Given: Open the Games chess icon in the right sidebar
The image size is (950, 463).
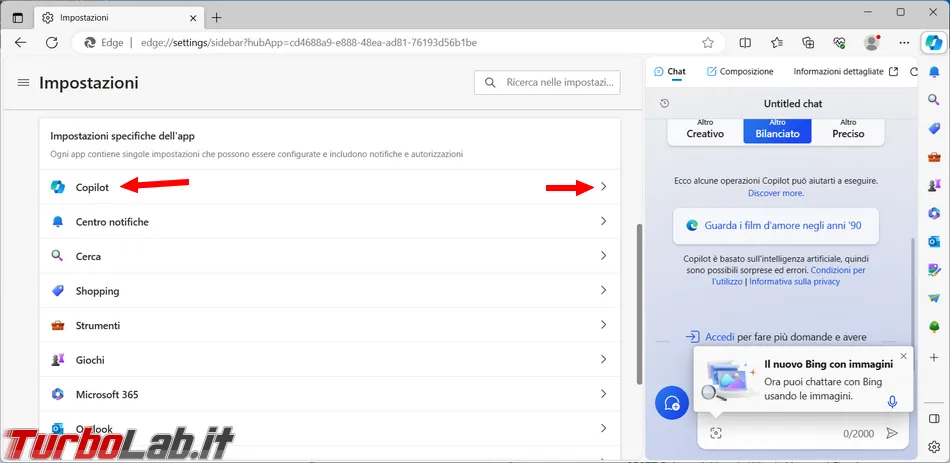Looking at the screenshot, I should pos(934,185).
